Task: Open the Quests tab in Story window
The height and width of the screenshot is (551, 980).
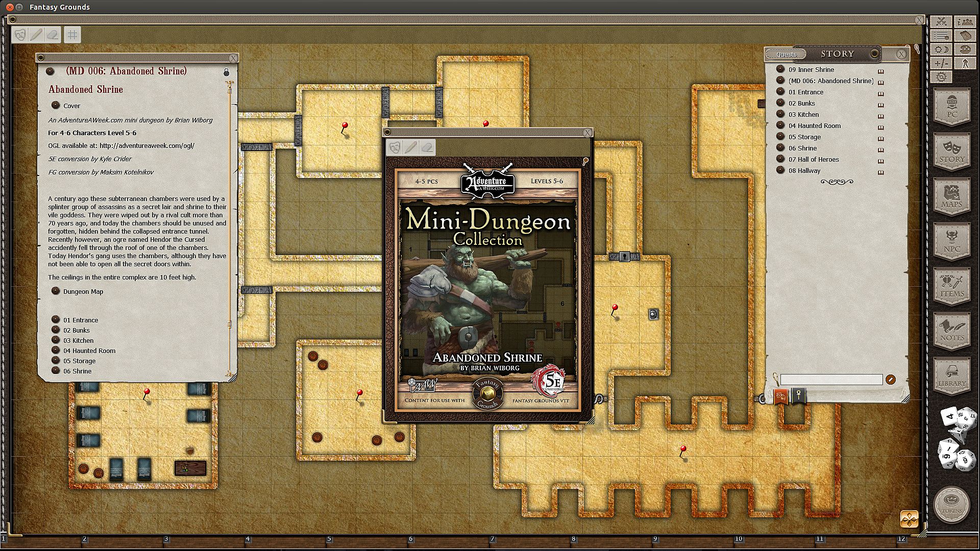Action: 786,54
